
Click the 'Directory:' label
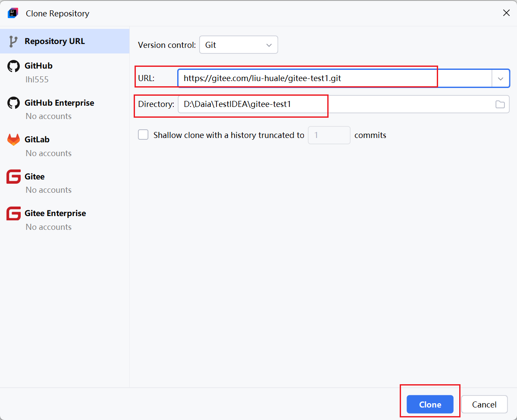pyautogui.click(x=156, y=104)
